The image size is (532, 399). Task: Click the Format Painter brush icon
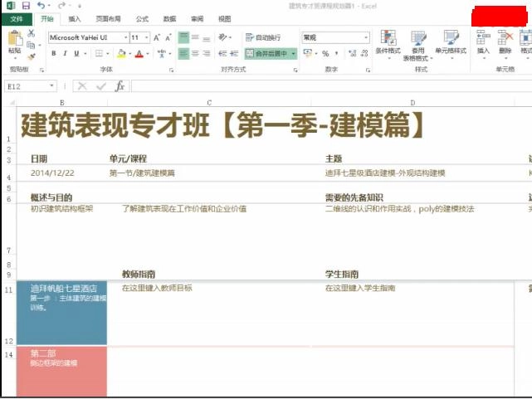(32, 56)
